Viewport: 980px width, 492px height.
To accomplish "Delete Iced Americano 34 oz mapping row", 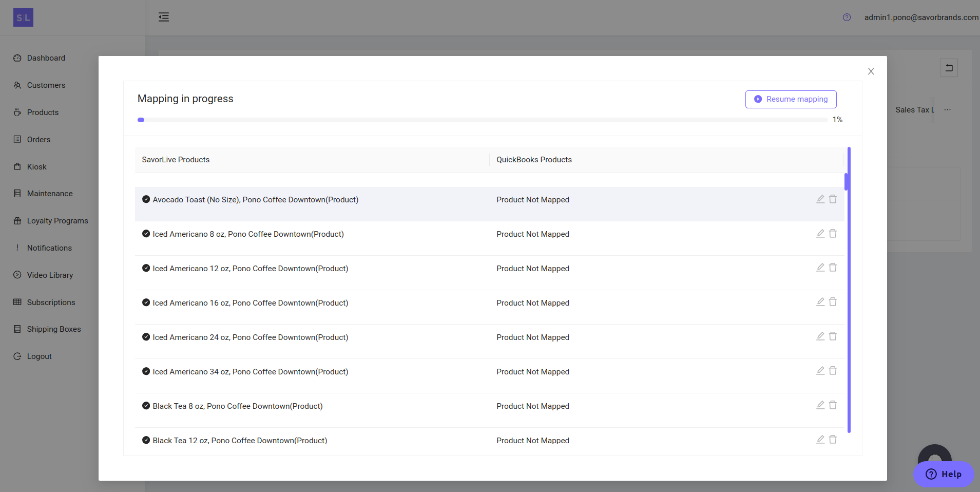I will pyautogui.click(x=833, y=371).
